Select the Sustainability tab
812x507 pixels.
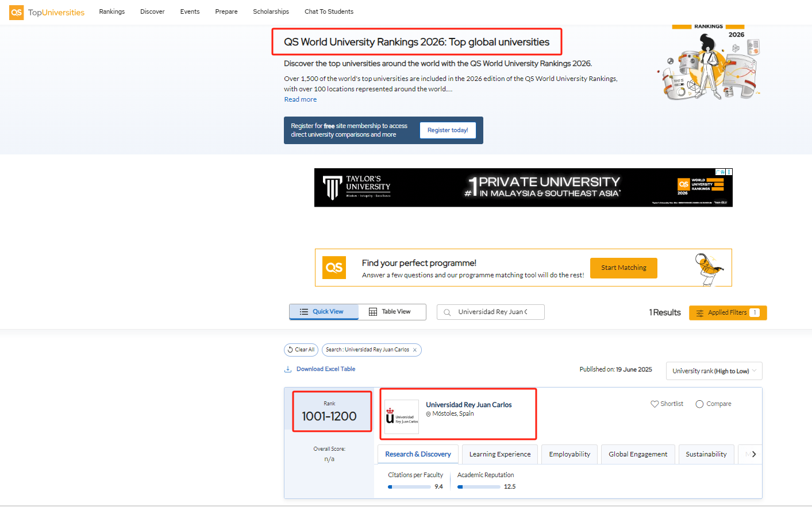pos(706,454)
